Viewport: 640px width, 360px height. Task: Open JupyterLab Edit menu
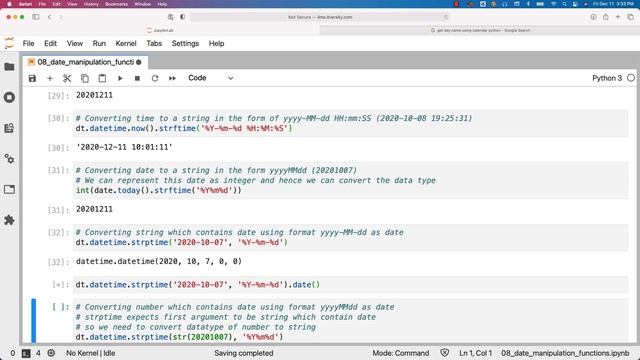(x=51, y=43)
